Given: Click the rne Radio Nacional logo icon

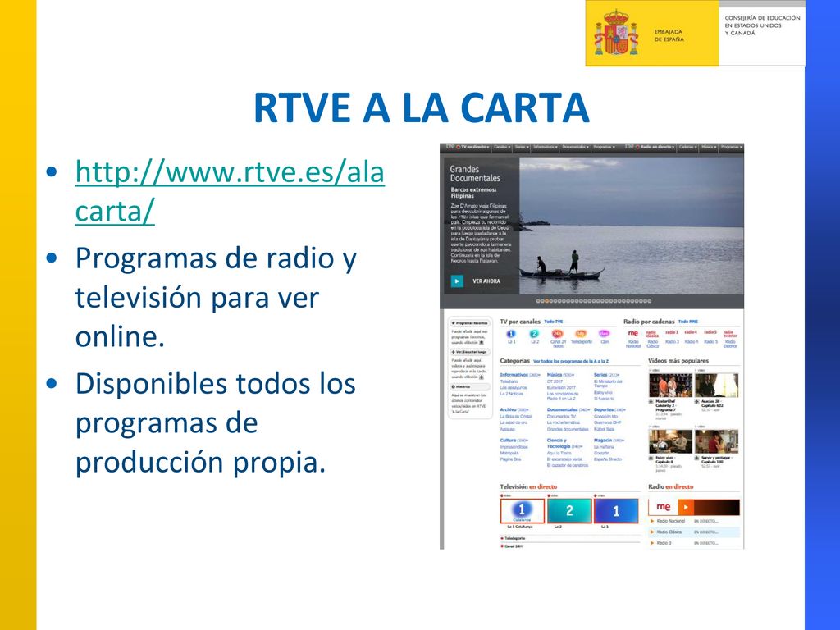Looking at the screenshot, I should pyautogui.click(x=633, y=333).
